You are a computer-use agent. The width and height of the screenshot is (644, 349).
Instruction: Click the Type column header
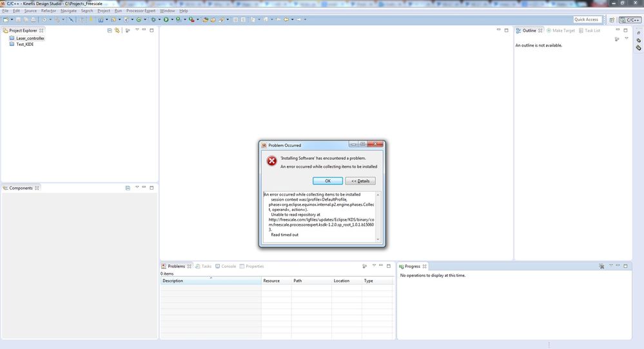[x=377, y=281]
